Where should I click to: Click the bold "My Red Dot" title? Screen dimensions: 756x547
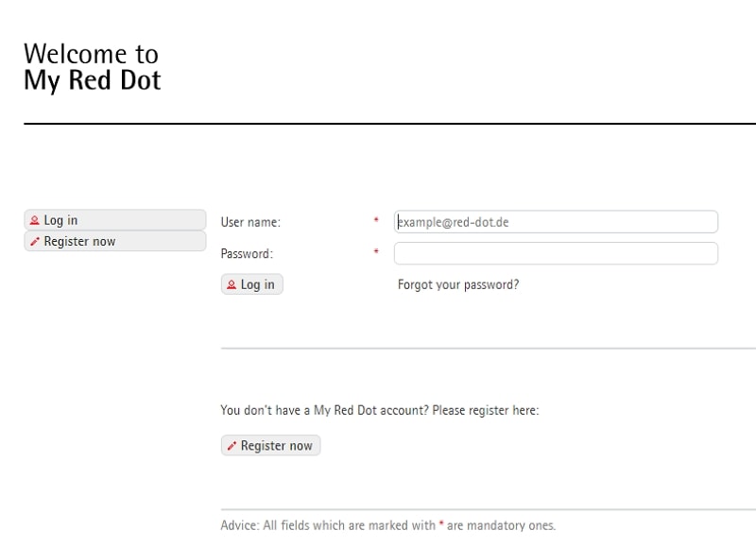pyautogui.click(x=92, y=80)
